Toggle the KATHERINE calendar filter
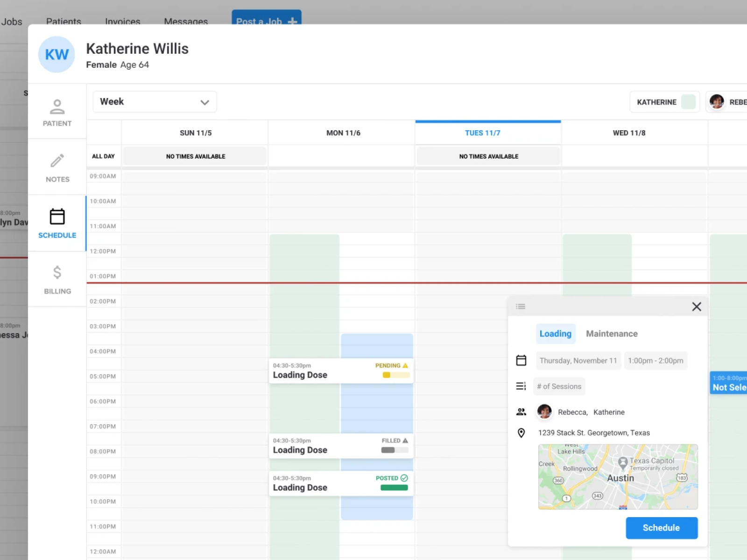Viewport: 747px width, 560px height. pyautogui.click(x=665, y=102)
